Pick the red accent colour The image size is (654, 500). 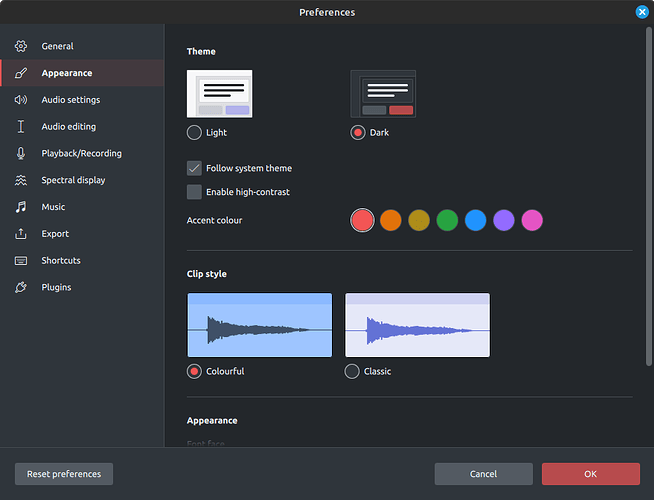click(362, 220)
